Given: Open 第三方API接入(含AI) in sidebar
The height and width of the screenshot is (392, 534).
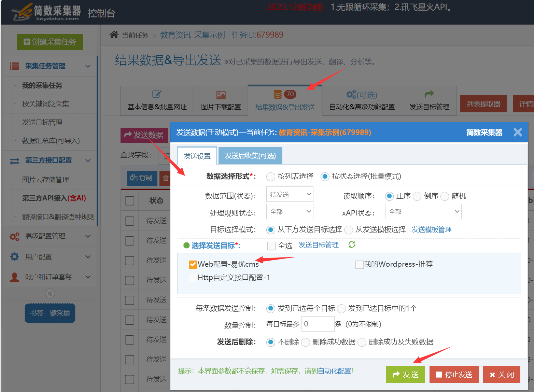Looking at the screenshot, I should (54, 198).
